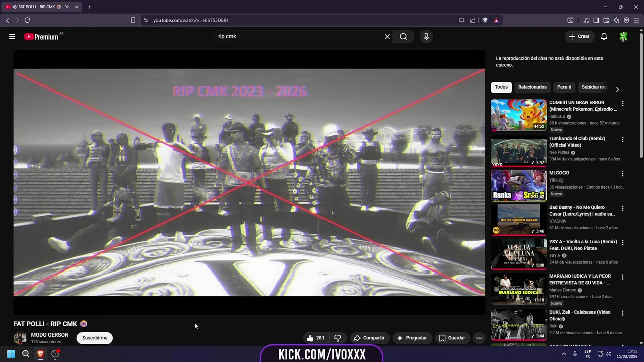This screenshot has height=362, width=644.
Task: Open Brave VPN shield icon
Action: (626, 20)
